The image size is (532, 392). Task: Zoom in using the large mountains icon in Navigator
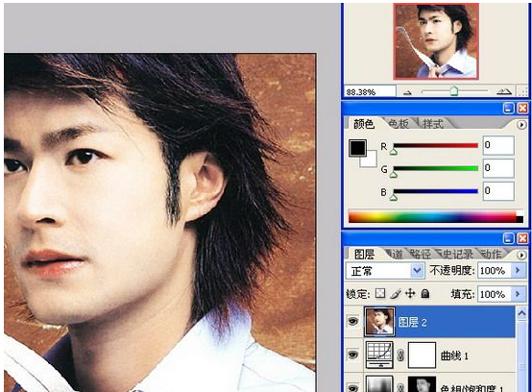(503, 91)
